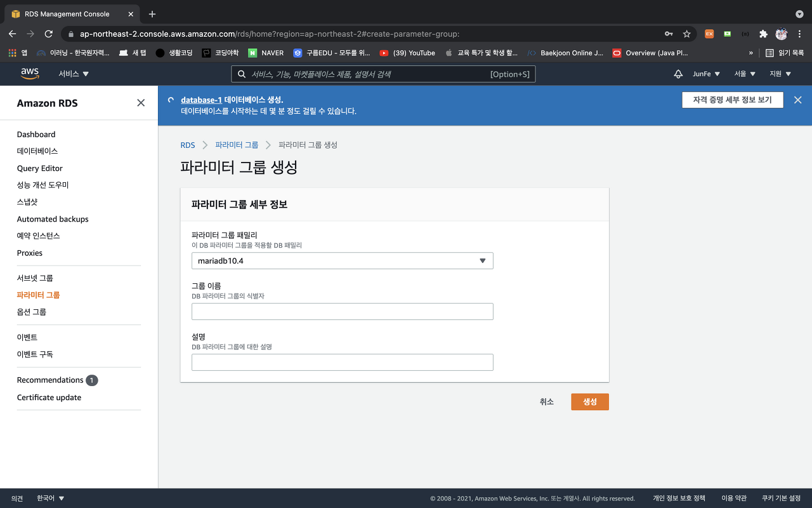Open the 이용 약관 terms link
The width and height of the screenshot is (812, 508).
coord(734,498)
